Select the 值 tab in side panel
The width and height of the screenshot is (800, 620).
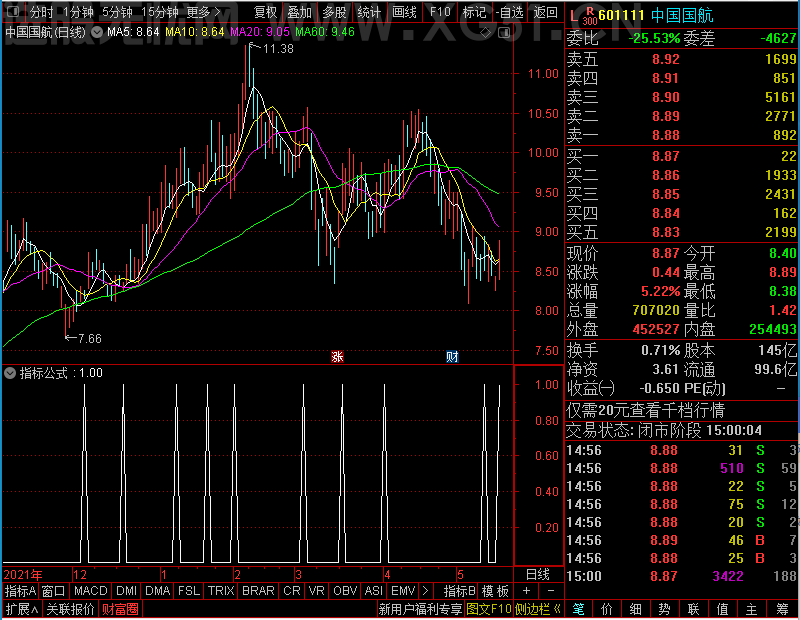click(722, 609)
